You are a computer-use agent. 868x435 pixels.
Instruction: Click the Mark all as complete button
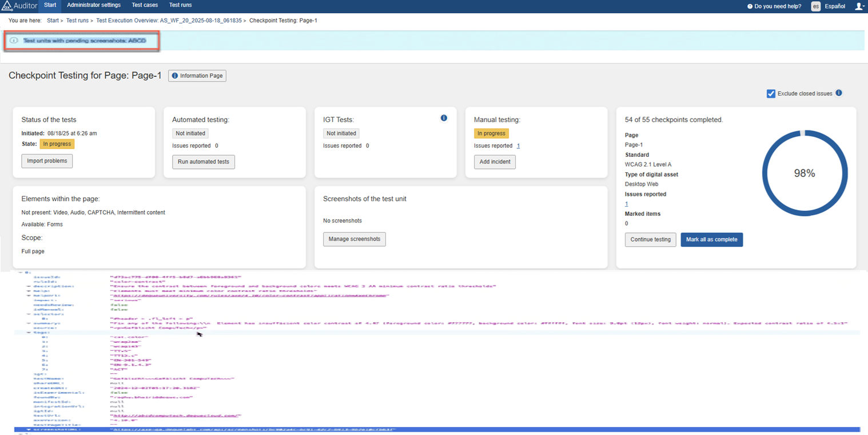pos(711,239)
